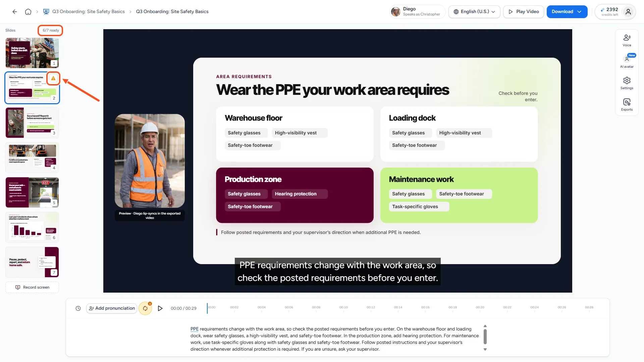
Task: Click Add pronunciation button
Action: tap(112, 308)
